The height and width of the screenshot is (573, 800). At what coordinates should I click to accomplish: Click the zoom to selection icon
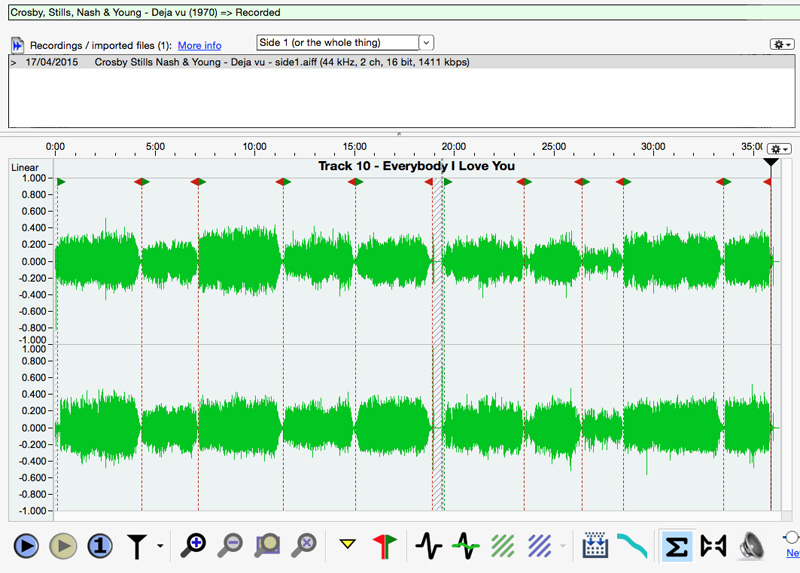[268, 546]
